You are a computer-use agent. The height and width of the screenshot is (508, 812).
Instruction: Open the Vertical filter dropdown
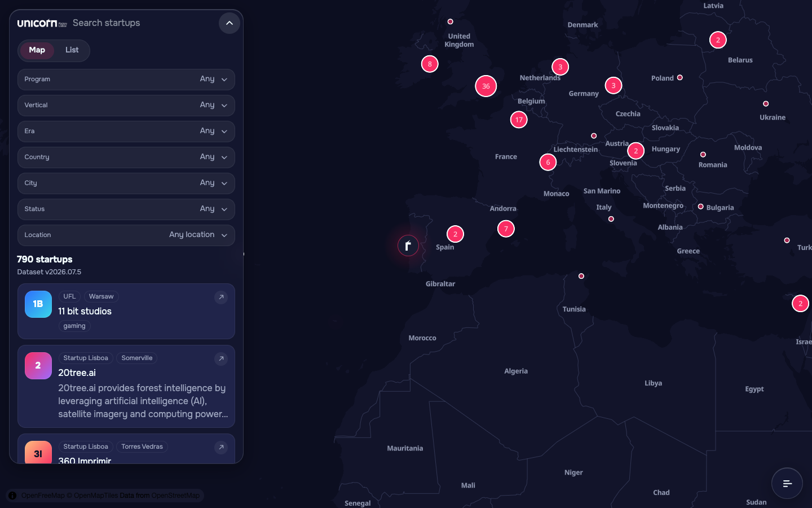coord(126,106)
